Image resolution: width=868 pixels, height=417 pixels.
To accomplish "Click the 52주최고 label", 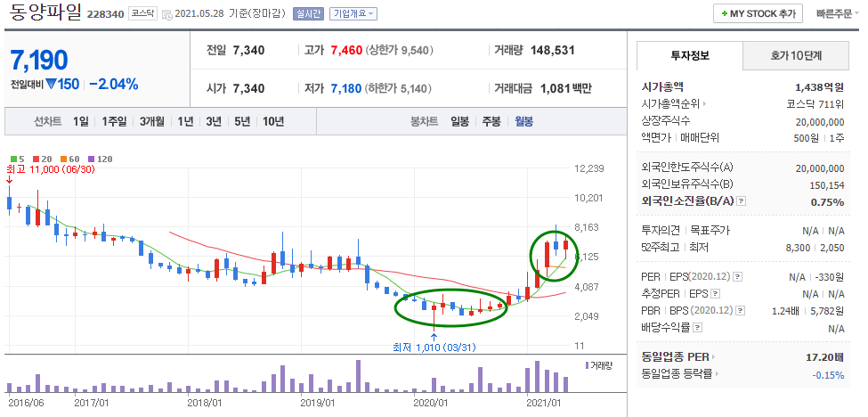I will pyautogui.click(x=660, y=248).
